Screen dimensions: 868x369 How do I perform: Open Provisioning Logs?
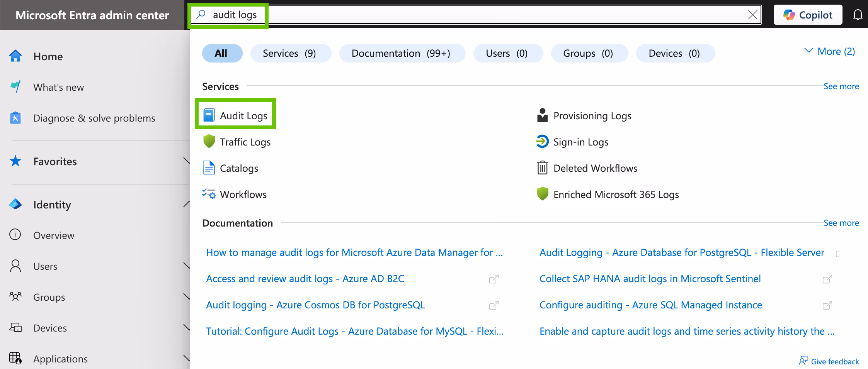pyautogui.click(x=592, y=115)
